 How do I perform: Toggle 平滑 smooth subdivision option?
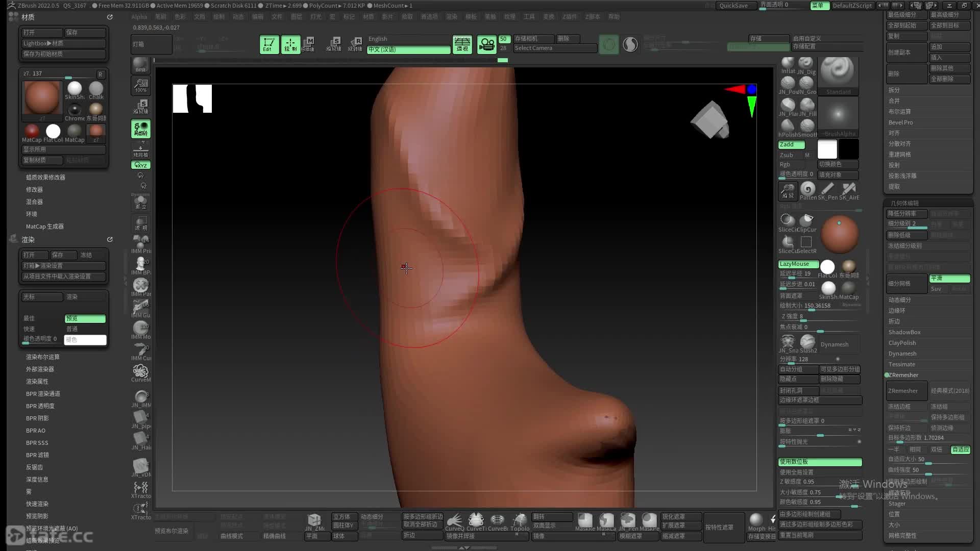click(x=949, y=278)
